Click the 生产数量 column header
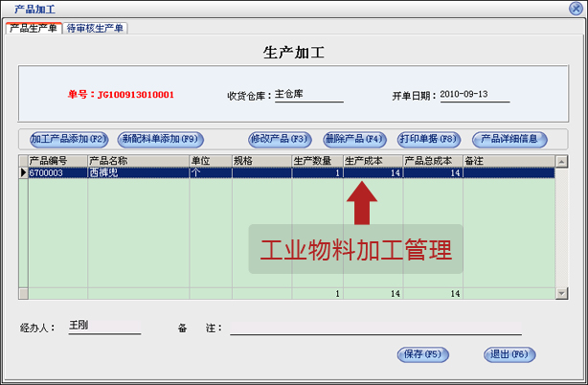The height and width of the screenshot is (385, 588). coord(316,161)
